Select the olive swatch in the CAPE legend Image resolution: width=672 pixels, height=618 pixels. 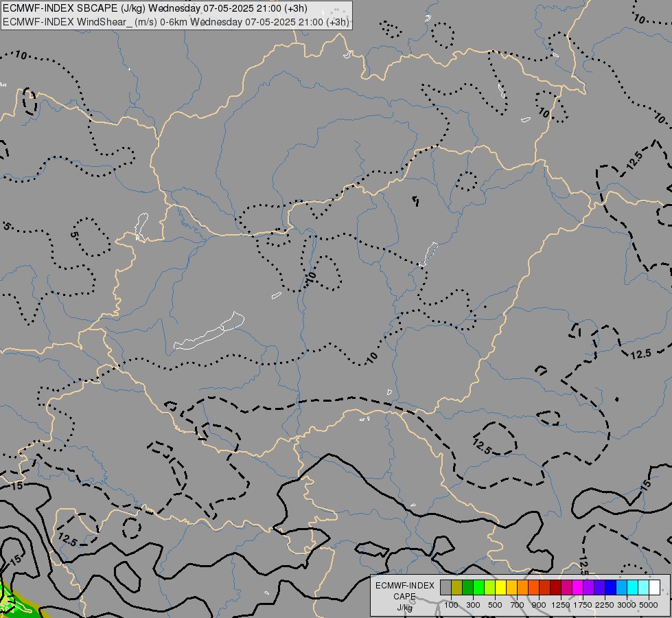(x=457, y=587)
